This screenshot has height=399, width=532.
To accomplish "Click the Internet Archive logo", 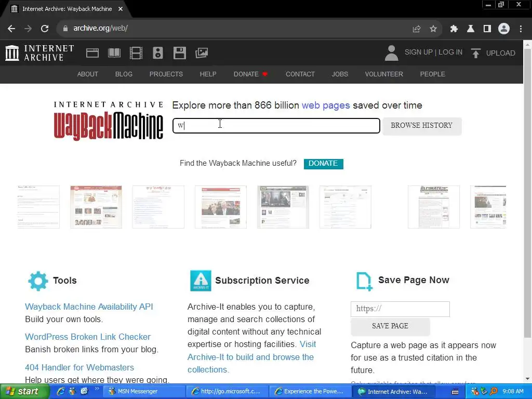I will coord(39,53).
